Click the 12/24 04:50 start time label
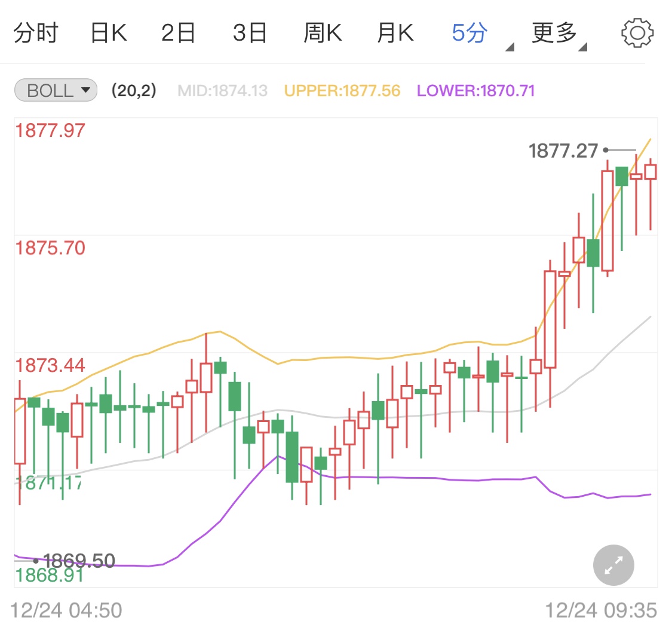672x639 pixels. tap(66, 610)
